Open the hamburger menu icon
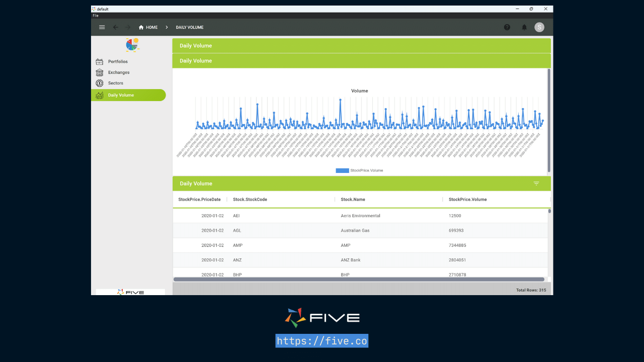 click(x=102, y=27)
